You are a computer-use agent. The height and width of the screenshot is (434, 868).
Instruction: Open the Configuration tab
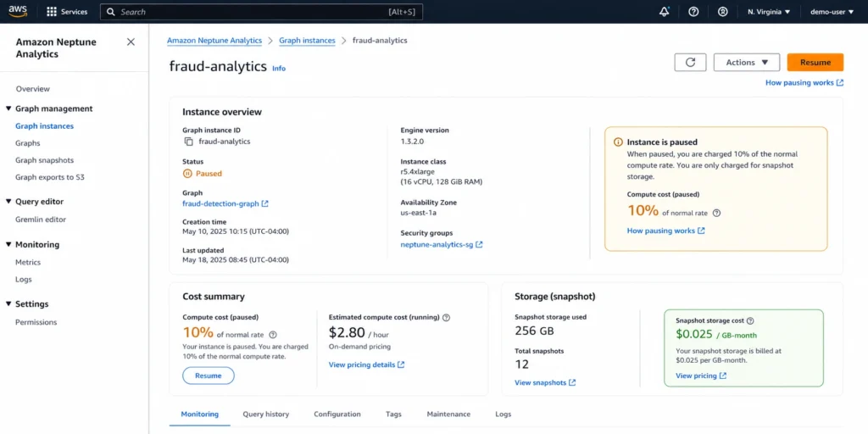tap(337, 414)
